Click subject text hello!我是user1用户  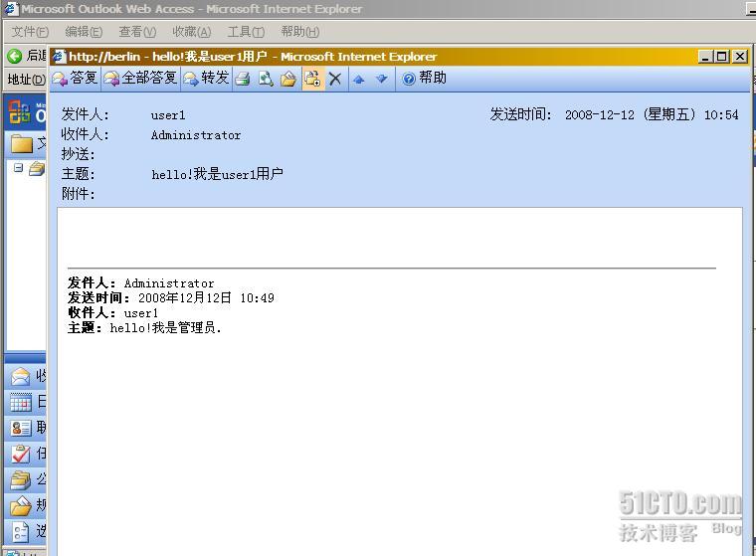[217, 174]
